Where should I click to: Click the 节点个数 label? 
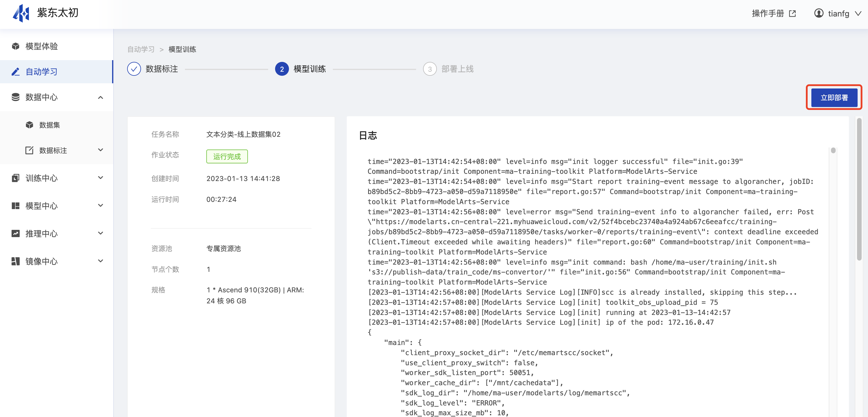click(x=165, y=269)
